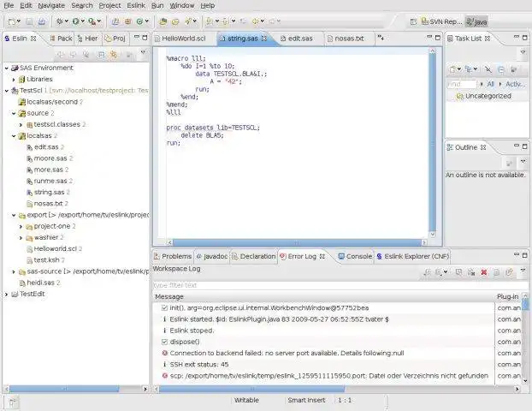Select runme.sas in the project tree
Viewport: 532px width, 411px height.
[x=50, y=181]
